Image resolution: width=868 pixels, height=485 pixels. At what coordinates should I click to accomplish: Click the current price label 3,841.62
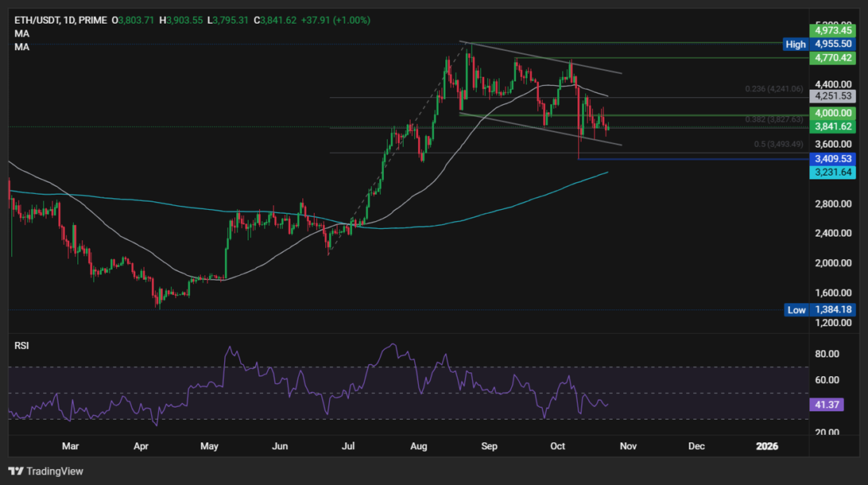[832, 126]
